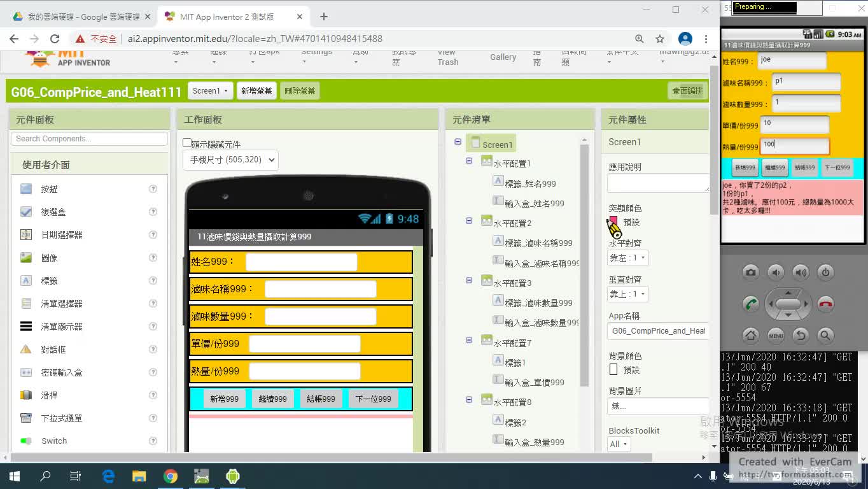Screen dimensions: 868x489
Task: Click the emulator camera button
Action: [x=751, y=273]
